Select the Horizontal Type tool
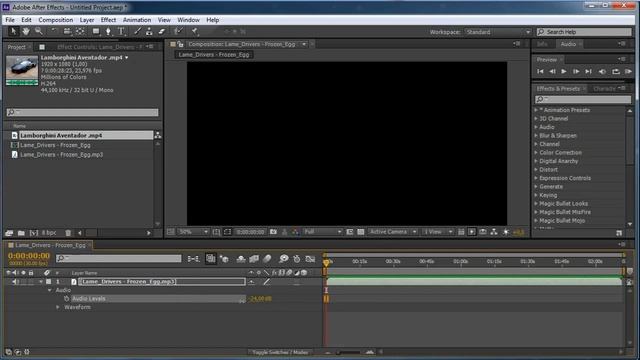This screenshot has width=640, height=360. 121,31
